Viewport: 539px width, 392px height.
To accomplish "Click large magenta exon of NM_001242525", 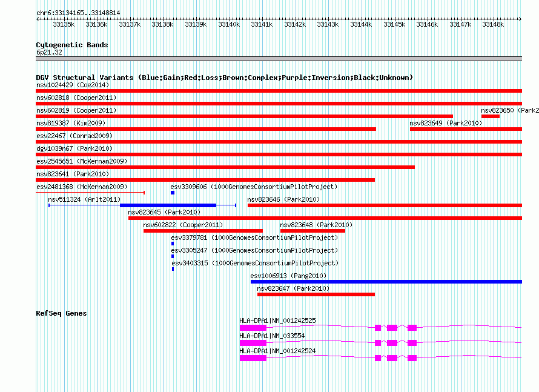I will click(253, 328).
